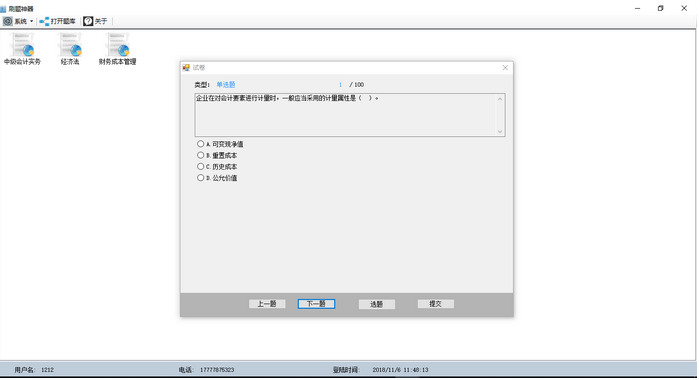This screenshot has height=380, width=699.
Task: Close the 试卷 dialog window
Action: tap(505, 68)
